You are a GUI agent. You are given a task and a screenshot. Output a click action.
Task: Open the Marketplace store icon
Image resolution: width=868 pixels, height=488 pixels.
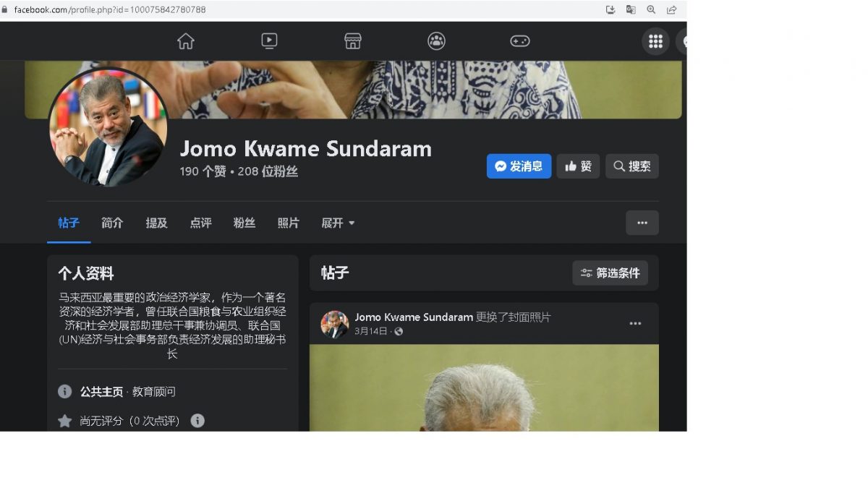(x=352, y=41)
